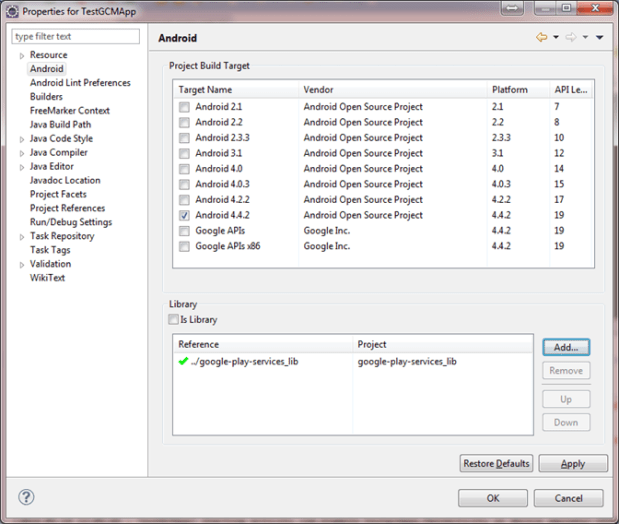Image resolution: width=619 pixels, height=524 pixels.
Task: Uncheck the Android 4.4.2 build target
Action: pyautogui.click(x=183, y=215)
